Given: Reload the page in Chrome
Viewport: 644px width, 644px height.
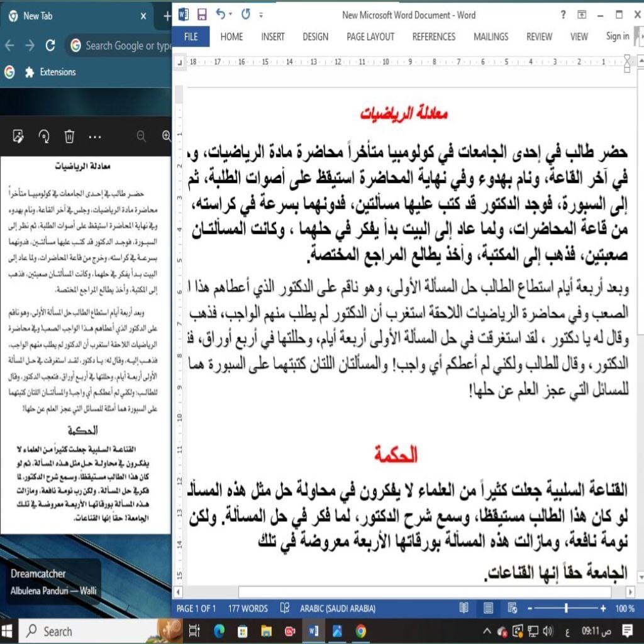Looking at the screenshot, I should point(50,45).
